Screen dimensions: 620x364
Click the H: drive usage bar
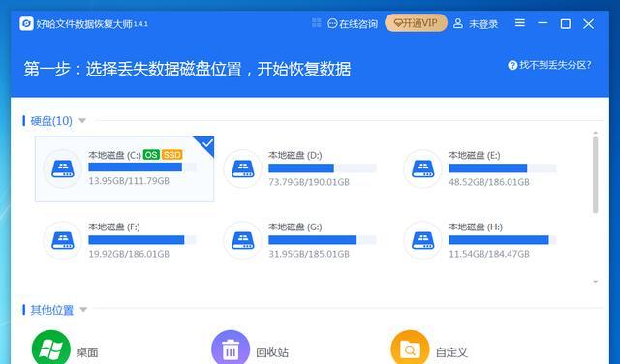click(502, 240)
